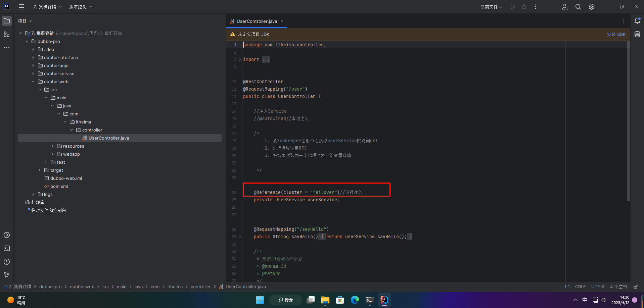The image size is (644, 308).
Task: Click controller in breadcrumb bar
Action: click(201, 287)
